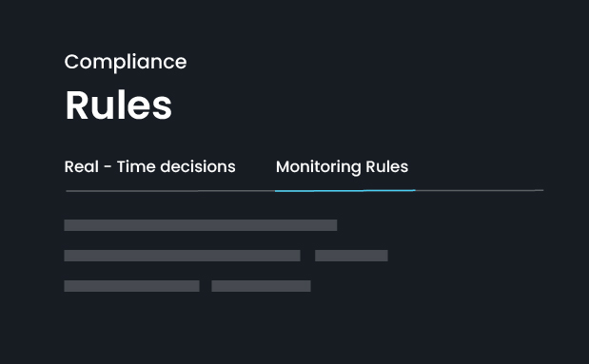The image size is (589, 364).
Task: Switch to the Real - Time decisions tab
Action: pos(150,166)
